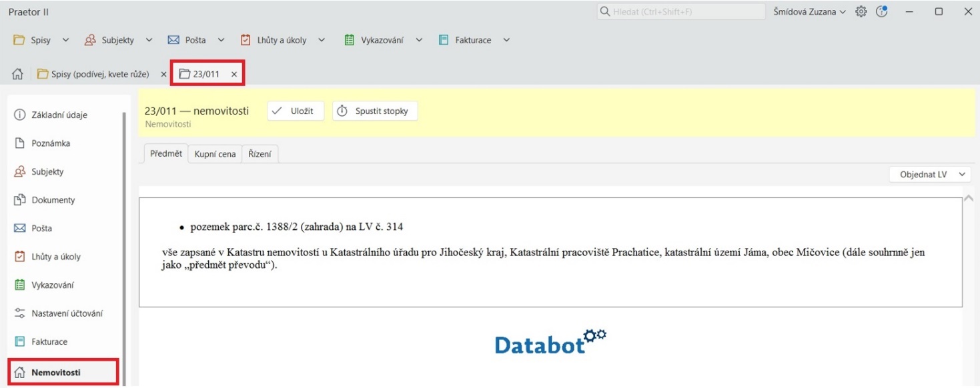Expand the Spisy menu chevron
This screenshot has height=388, width=980.
(65, 39)
